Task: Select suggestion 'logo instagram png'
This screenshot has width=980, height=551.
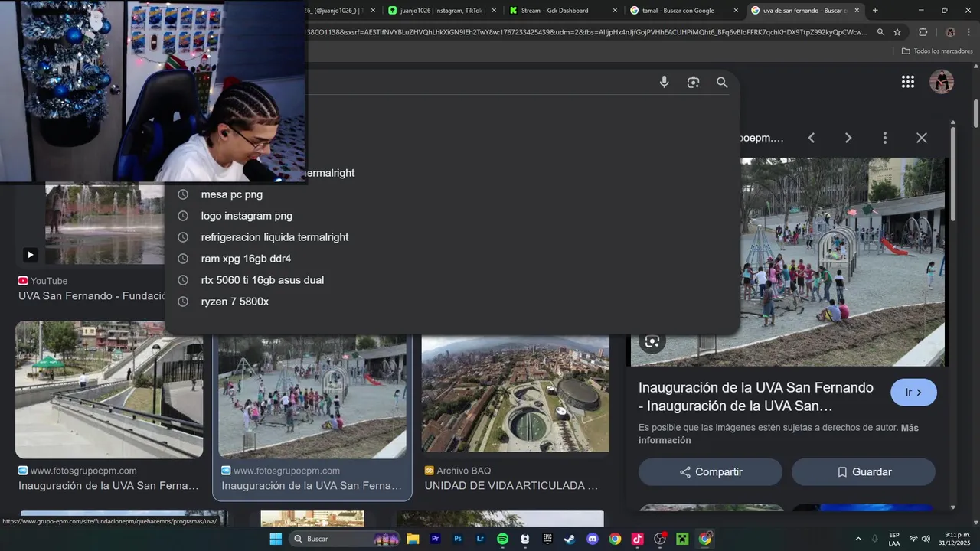Action: click(452, 216)
